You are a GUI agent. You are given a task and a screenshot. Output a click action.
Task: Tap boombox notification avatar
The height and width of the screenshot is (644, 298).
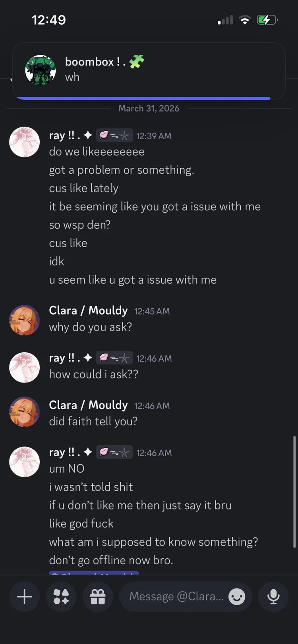[41, 70]
